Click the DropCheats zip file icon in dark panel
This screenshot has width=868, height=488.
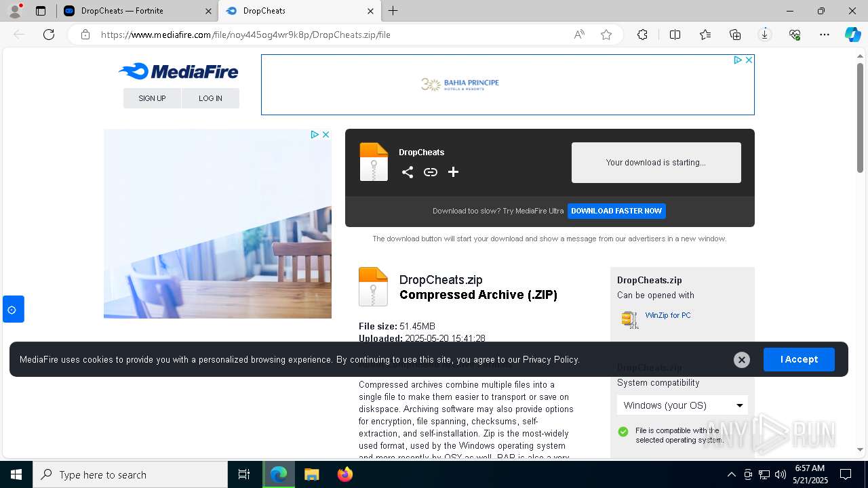coord(374,162)
